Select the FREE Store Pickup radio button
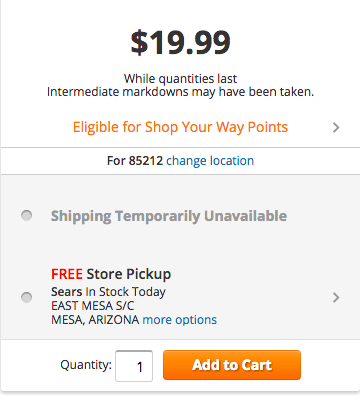The height and width of the screenshot is (400, 360). (x=27, y=297)
